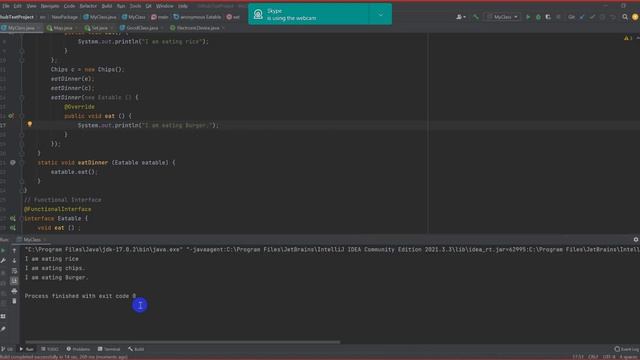Viewport: 640px width, 360px height.
Task: Click the Clear All trash icon in Run panel
Action: 14,301
